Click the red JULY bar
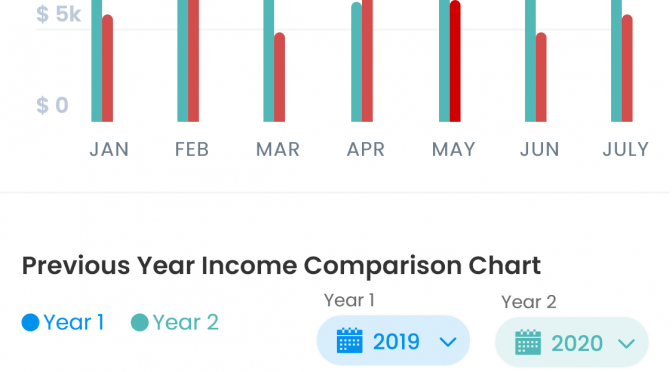 pyautogui.click(x=627, y=68)
